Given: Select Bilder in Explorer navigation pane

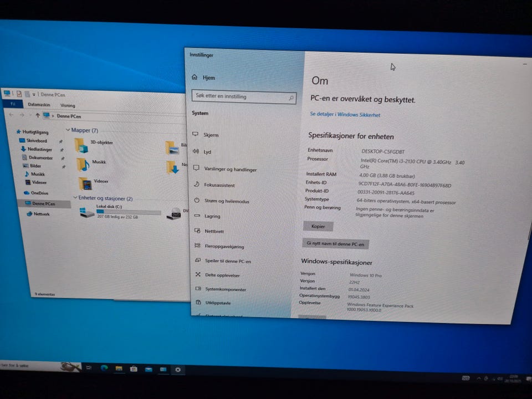Looking at the screenshot, I should coord(32,166).
